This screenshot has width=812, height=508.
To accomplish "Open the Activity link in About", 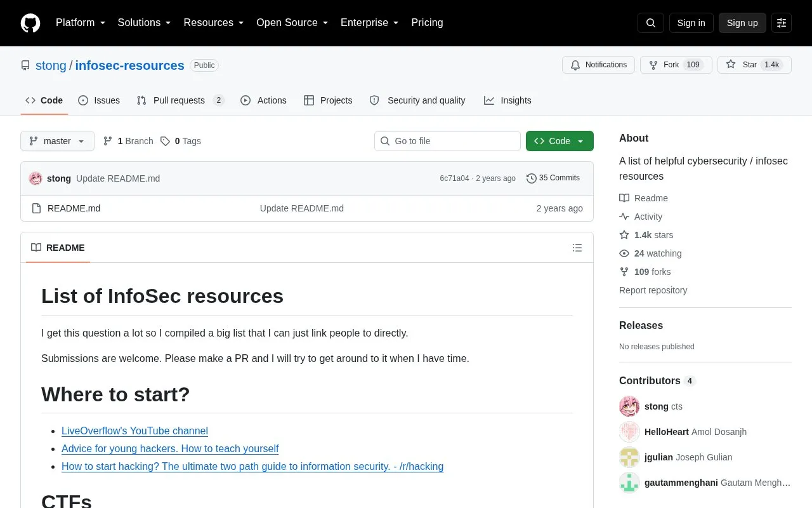I will (641, 217).
